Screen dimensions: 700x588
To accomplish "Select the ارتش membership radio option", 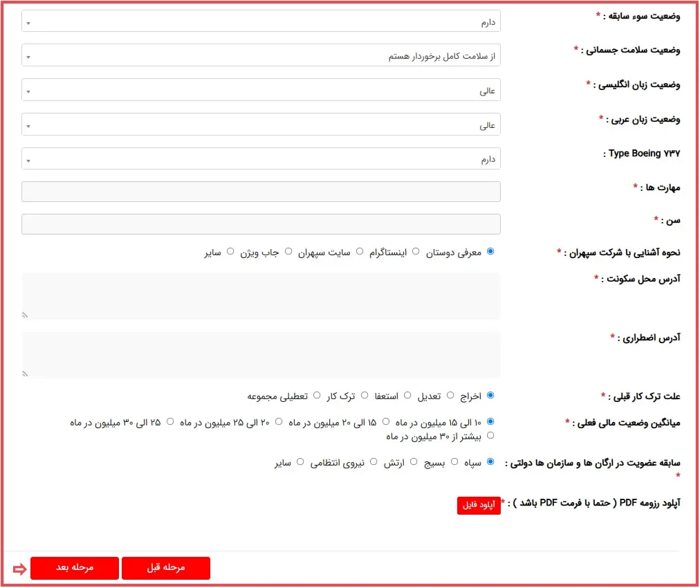I will [414, 461].
